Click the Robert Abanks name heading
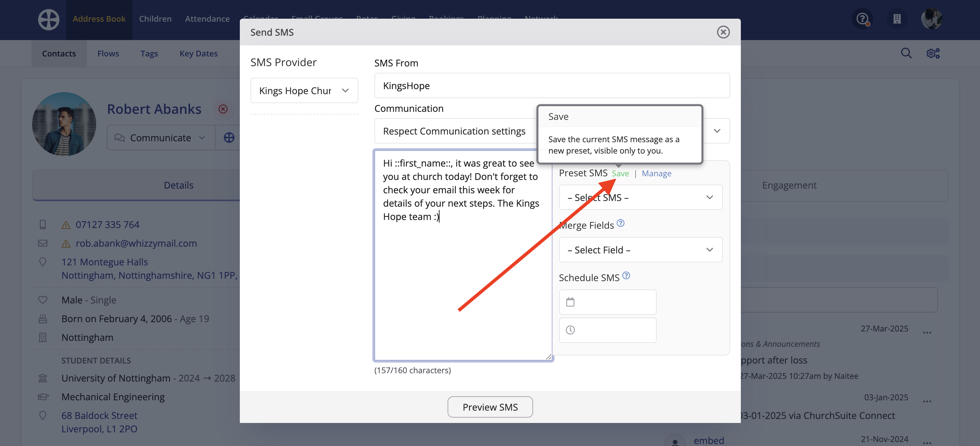This screenshot has height=446, width=980. point(154,109)
